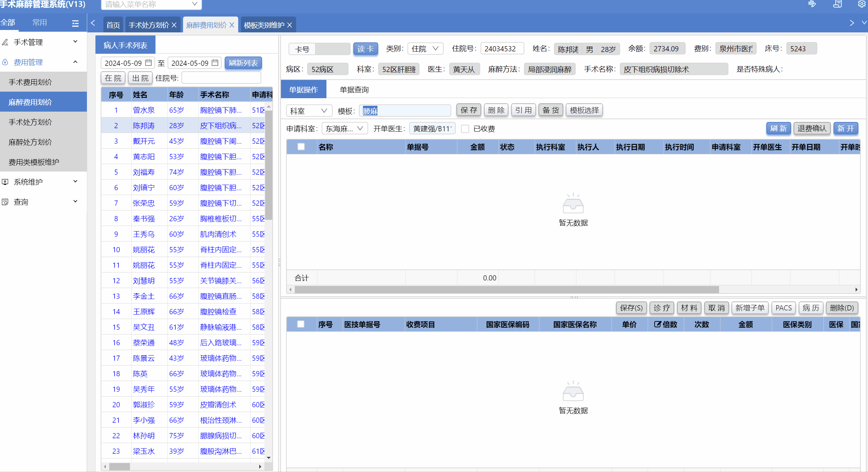Switch to the 单据查询 tab
868x472 pixels.
(354, 90)
